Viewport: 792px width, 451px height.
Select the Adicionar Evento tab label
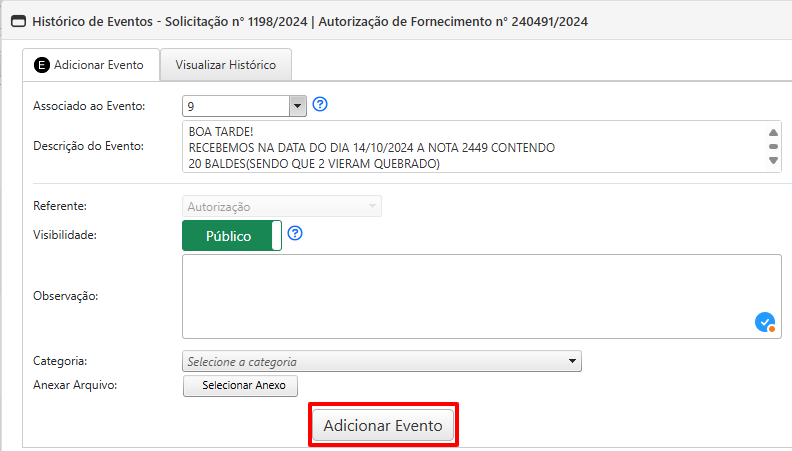point(98,66)
